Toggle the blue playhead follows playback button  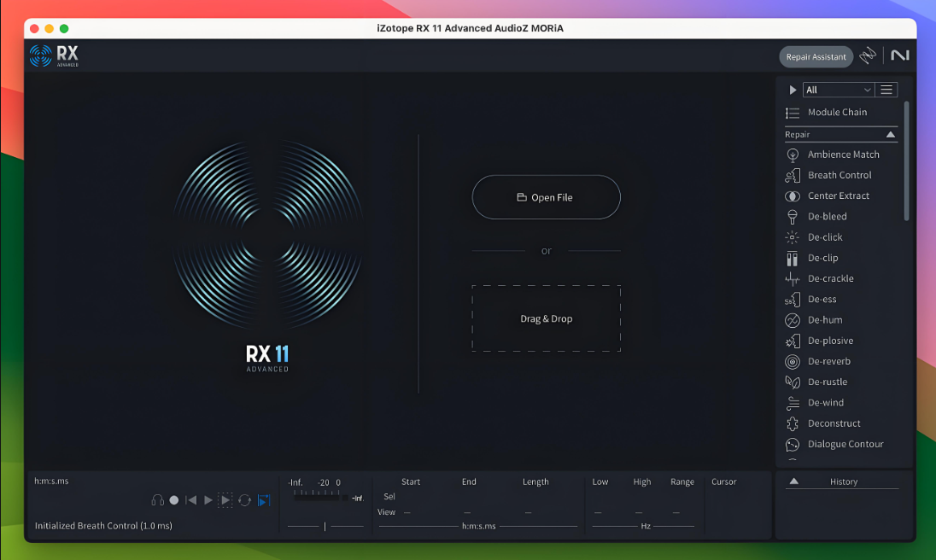[x=264, y=500]
